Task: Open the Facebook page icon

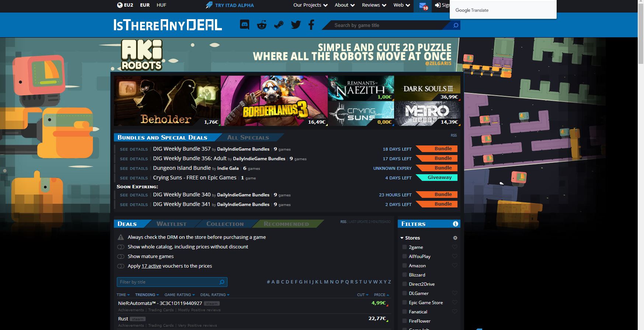Action: click(311, 25)
